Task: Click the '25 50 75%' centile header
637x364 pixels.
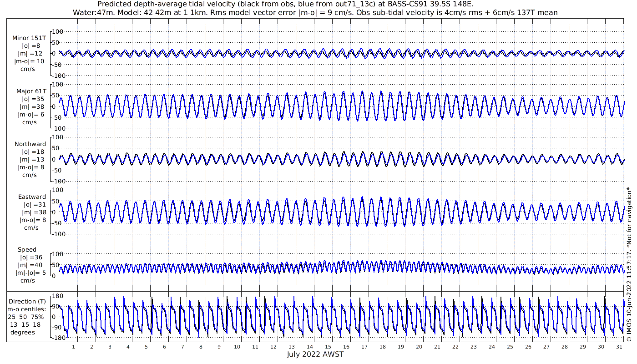Action: click(25, 317)
